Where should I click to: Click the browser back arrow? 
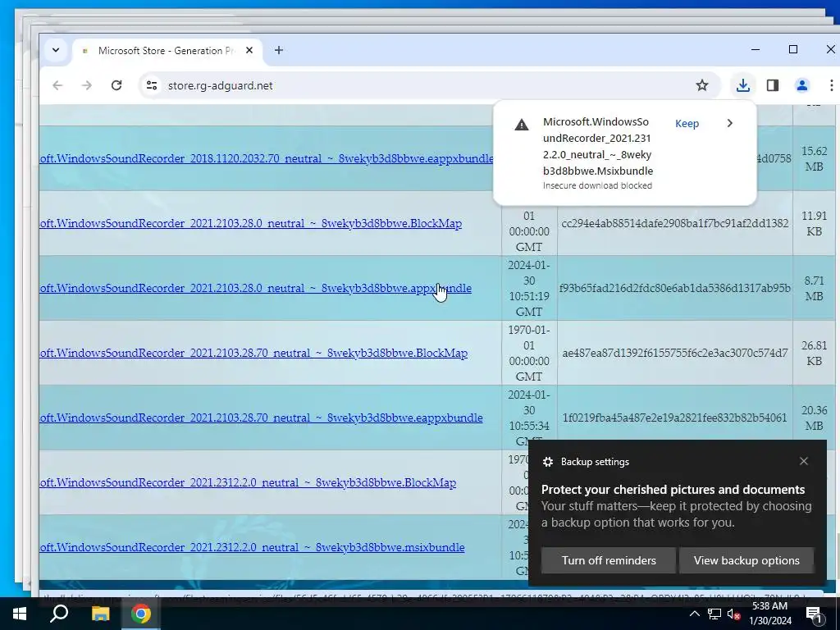coord(57,85)
